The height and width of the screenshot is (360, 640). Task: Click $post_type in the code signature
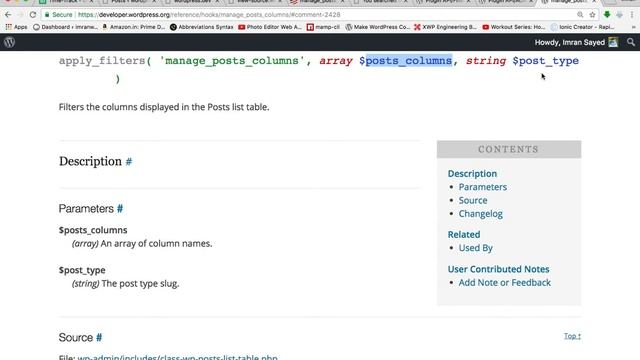(x=546, y=60)
